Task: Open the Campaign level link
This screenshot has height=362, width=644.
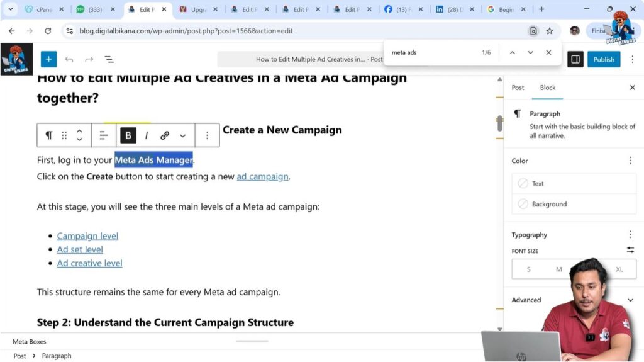Action: coord(87,236)
